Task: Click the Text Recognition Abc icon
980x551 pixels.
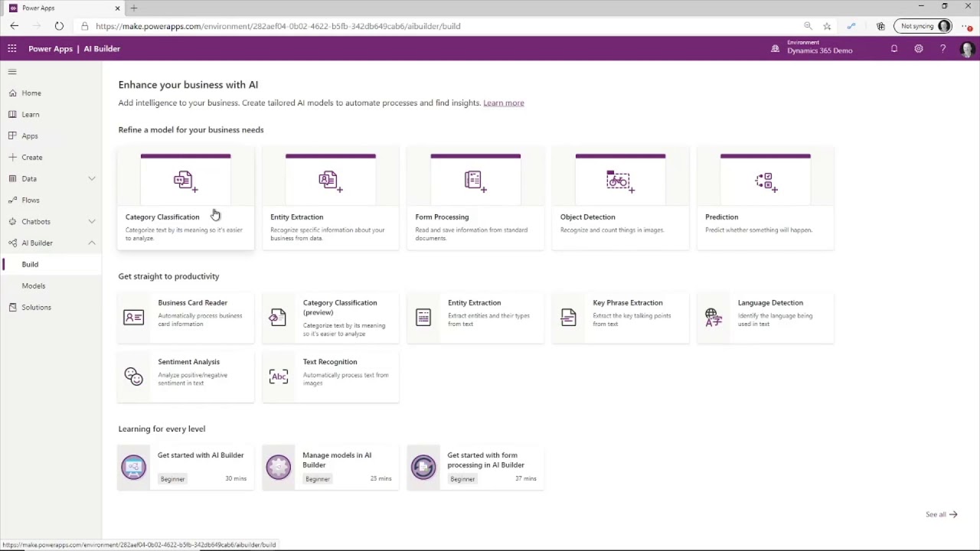Action: tap(279, 376)
